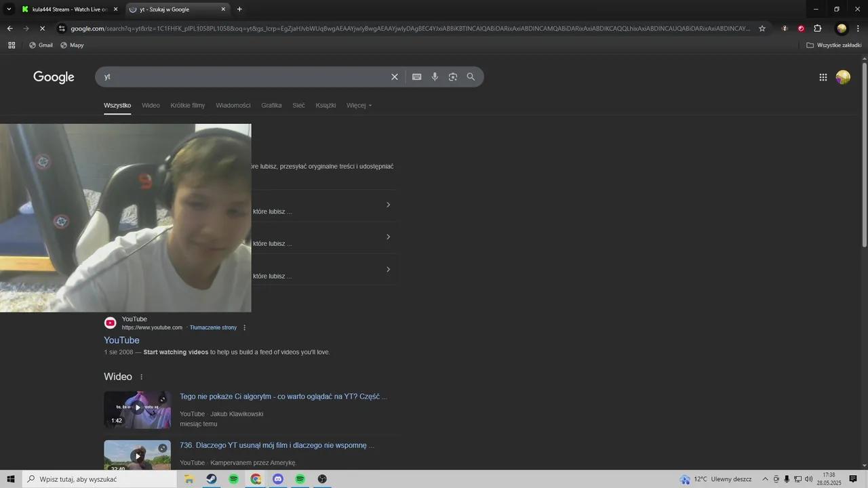Open the on-screen keyboard input tool
868x488 pixels.
click(417, 77)
